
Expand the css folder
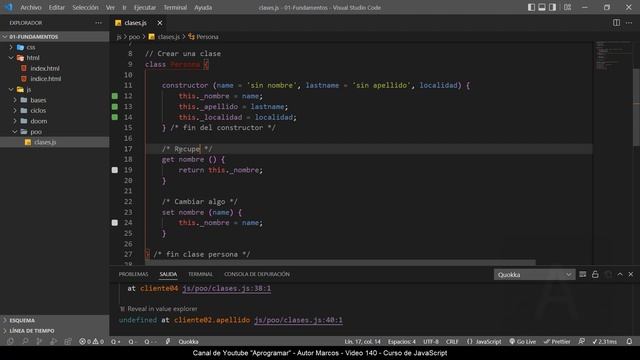[55, 47]
